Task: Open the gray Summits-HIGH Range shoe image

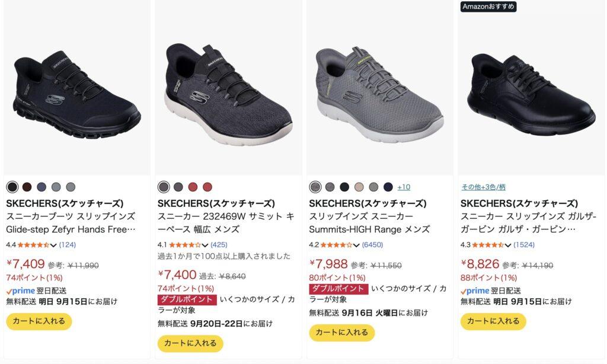Action: coord(380,94)
